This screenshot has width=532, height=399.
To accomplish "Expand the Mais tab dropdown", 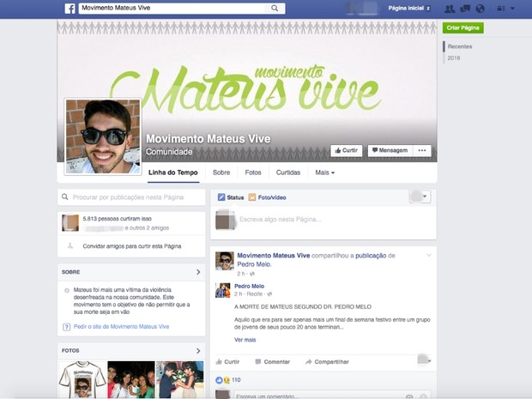I will pos(324,172).
